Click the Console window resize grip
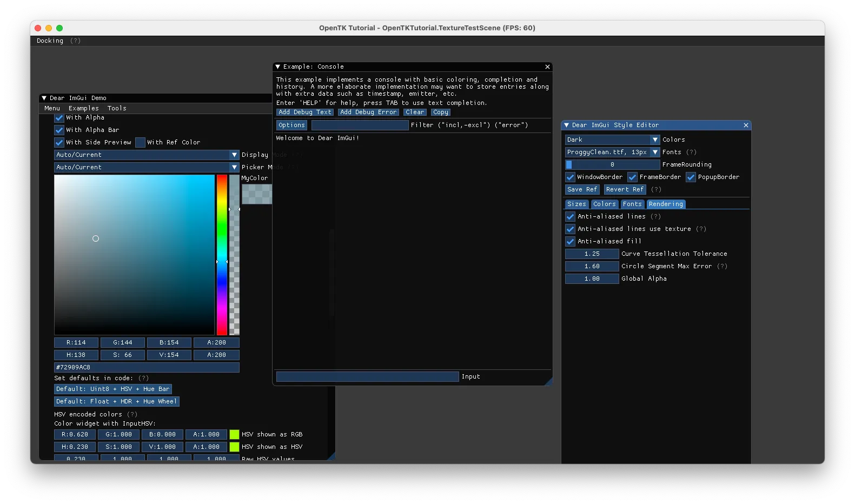This screenshot has width=855, height=504. [548, 382]
